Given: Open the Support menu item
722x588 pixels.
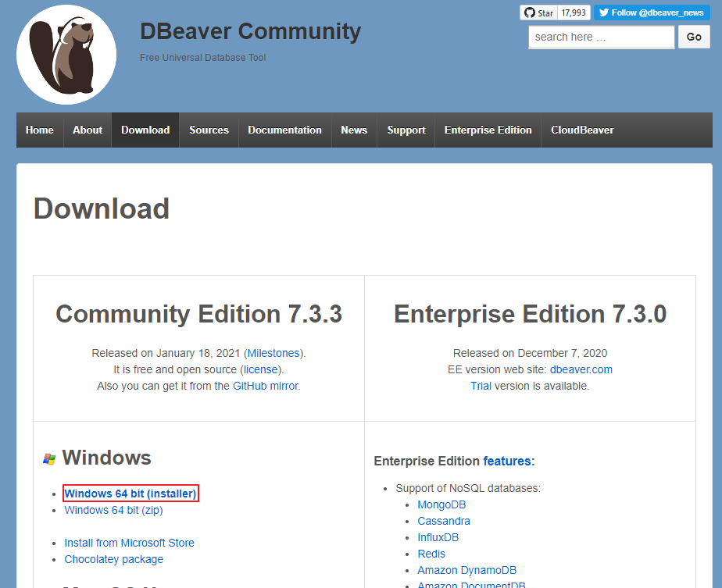Looking at the screenshot, I should pyautogui.click(x=406, y=130).
